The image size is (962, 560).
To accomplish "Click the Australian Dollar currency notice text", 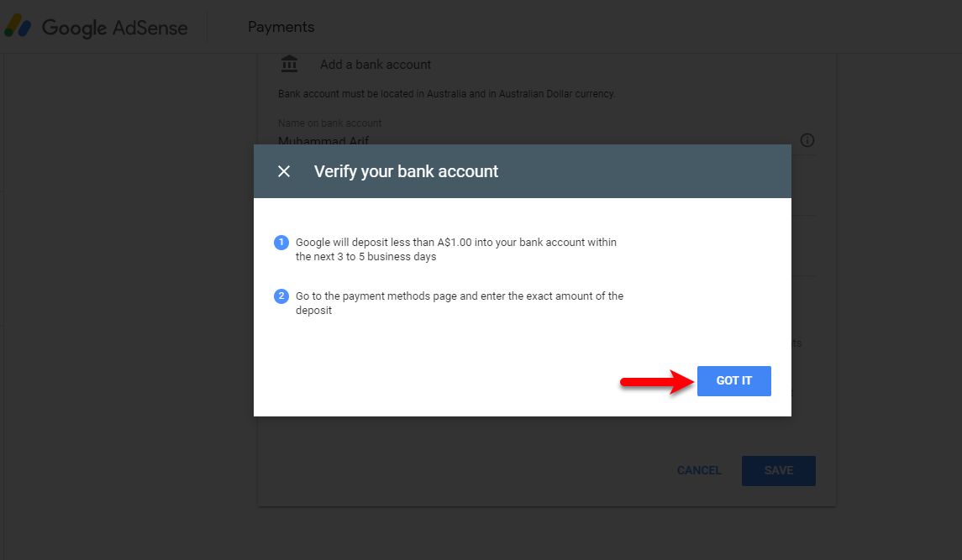I will tap(447, 94).
